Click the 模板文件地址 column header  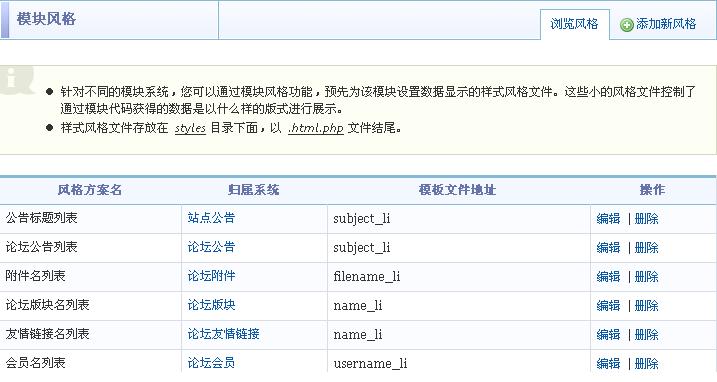[458, 190]
